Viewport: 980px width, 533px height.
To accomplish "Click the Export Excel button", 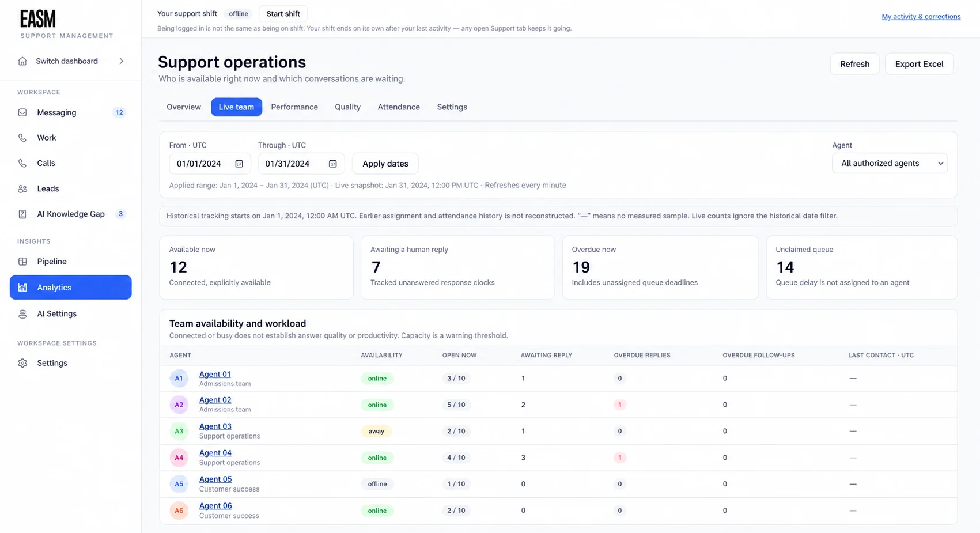I will tap(919, 64).
